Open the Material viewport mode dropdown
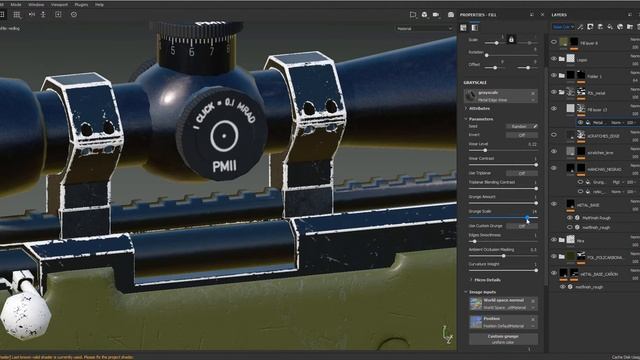The width and height of the screenshot is (640, 360). tap(424, 29)
